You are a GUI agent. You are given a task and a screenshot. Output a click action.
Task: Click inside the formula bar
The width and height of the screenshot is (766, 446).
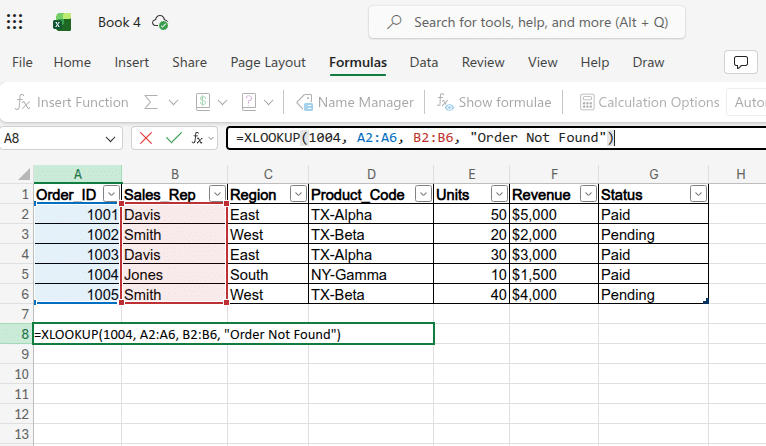496,138
